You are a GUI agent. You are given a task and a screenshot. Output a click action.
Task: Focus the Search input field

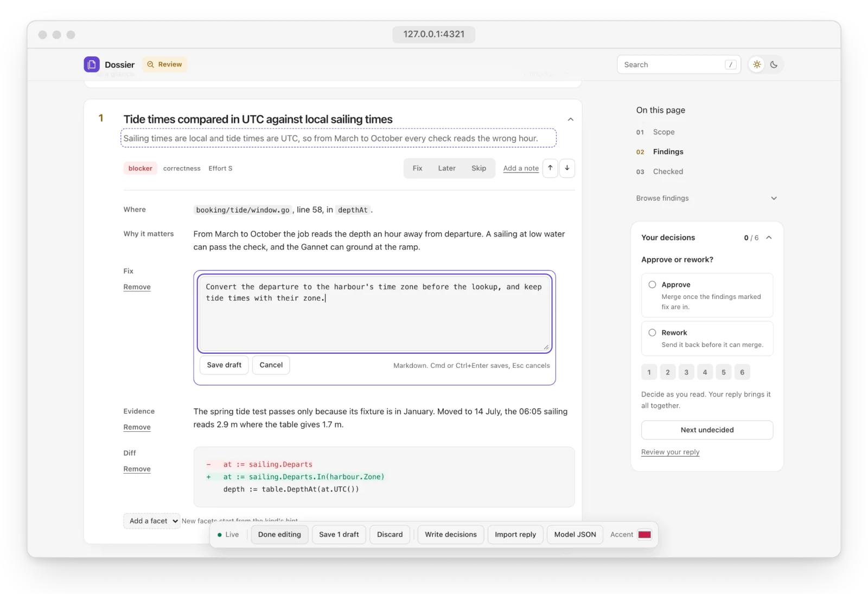[x=679, y=65]
